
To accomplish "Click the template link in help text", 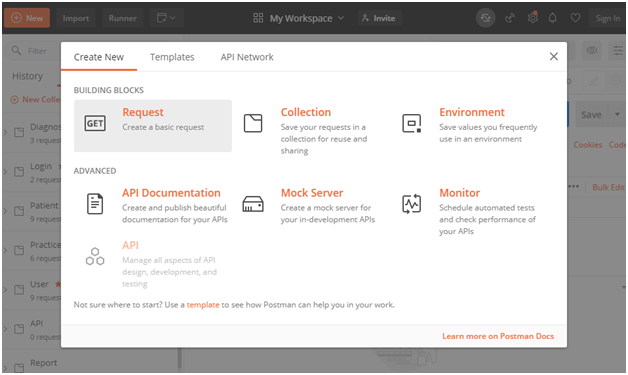I will [x=203, y=304].
